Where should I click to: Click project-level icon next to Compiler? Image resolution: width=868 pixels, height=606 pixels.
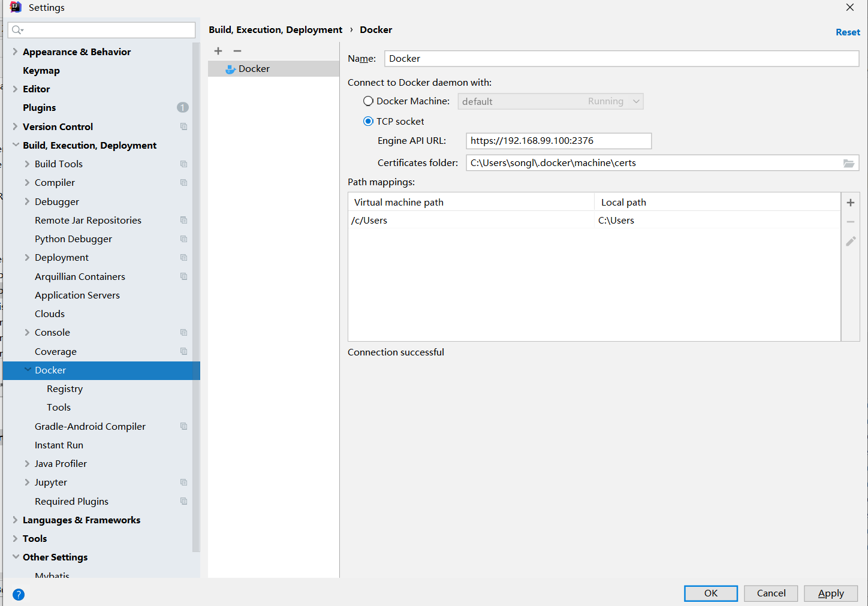(184, 182)
